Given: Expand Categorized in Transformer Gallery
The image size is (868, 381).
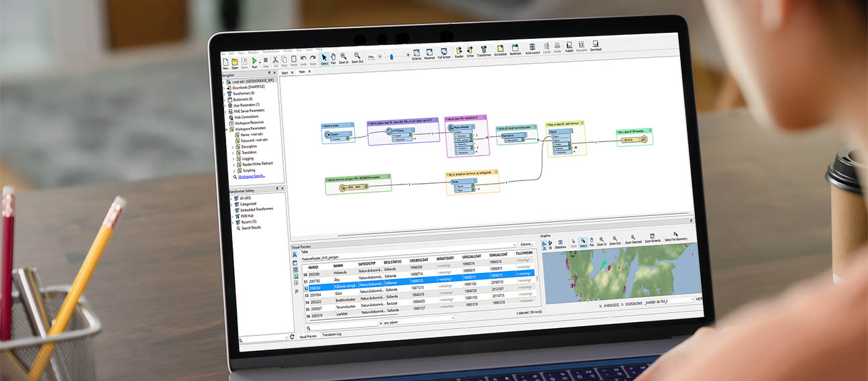Looking at the screenshot, I should point(230,205).
